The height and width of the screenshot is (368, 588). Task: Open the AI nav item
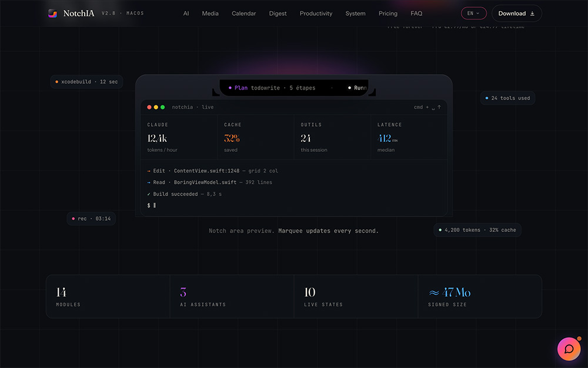click(186, 14)
